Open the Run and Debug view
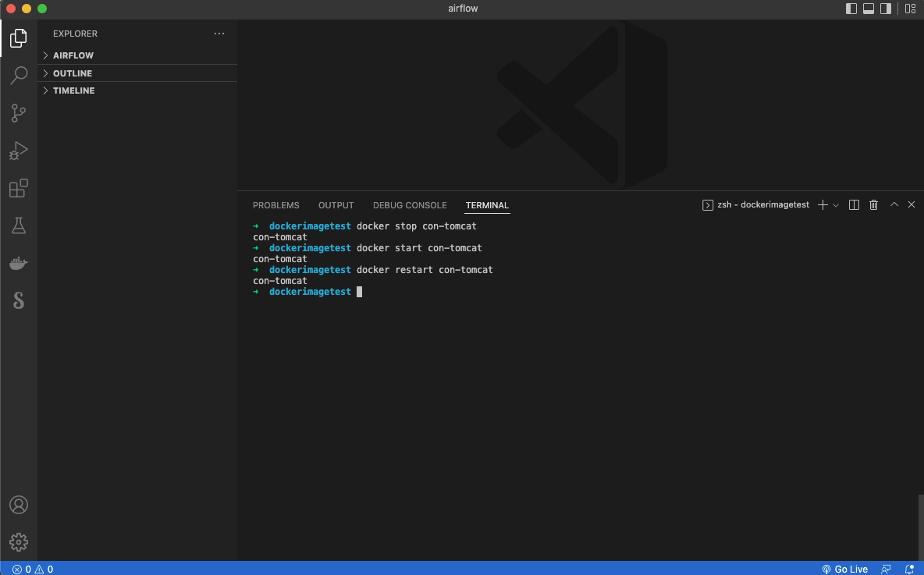 coord(18,151)
